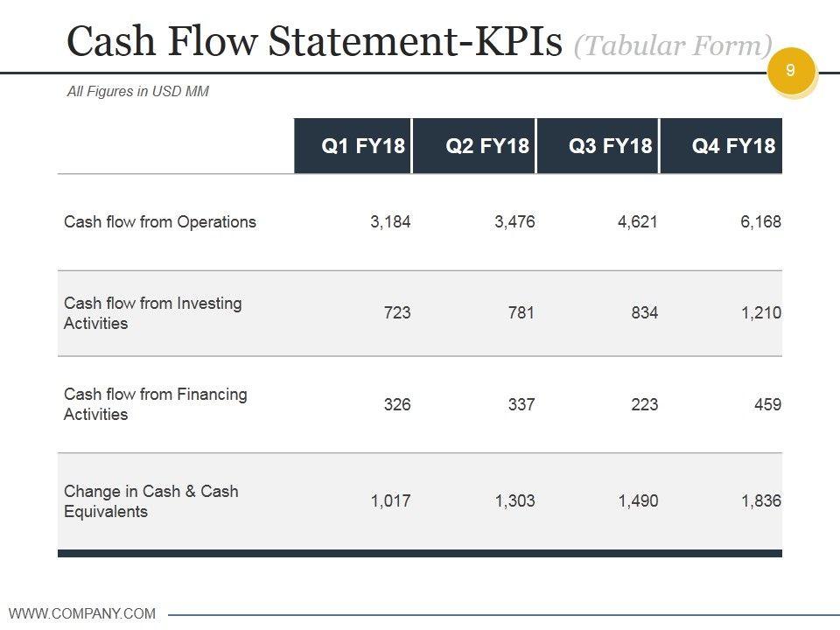
Task: Select the Cash flow from Financing Activities label
Action: coord(155,404)
